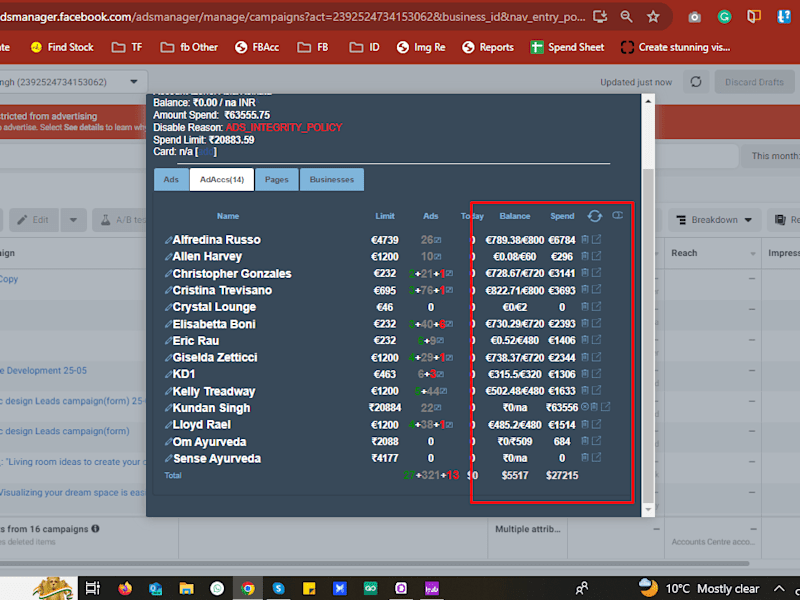Click the popup vertical scrollbar down arrow

[x=648, y=509]
